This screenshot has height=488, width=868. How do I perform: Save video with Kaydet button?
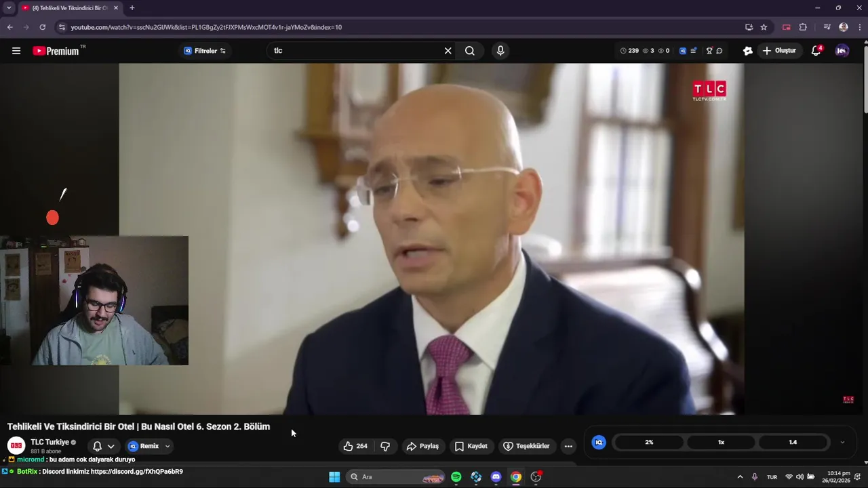(x=471, y=446)
